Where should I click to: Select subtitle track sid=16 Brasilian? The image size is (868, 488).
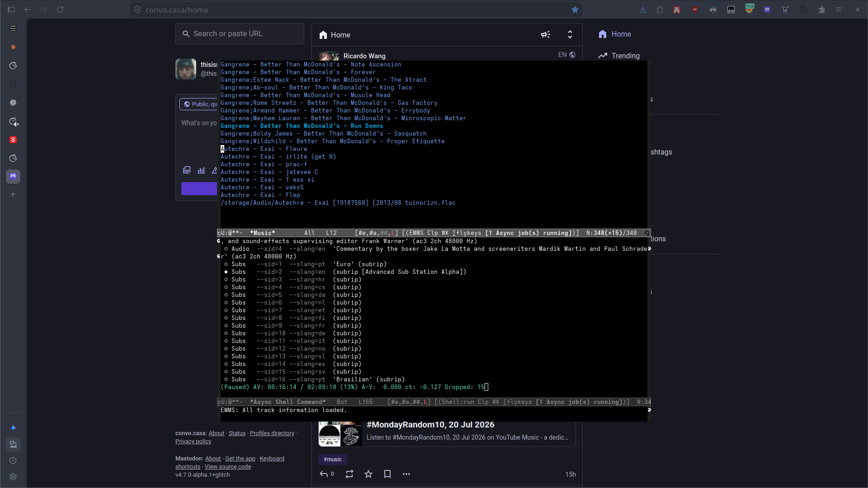coord(314,380)
